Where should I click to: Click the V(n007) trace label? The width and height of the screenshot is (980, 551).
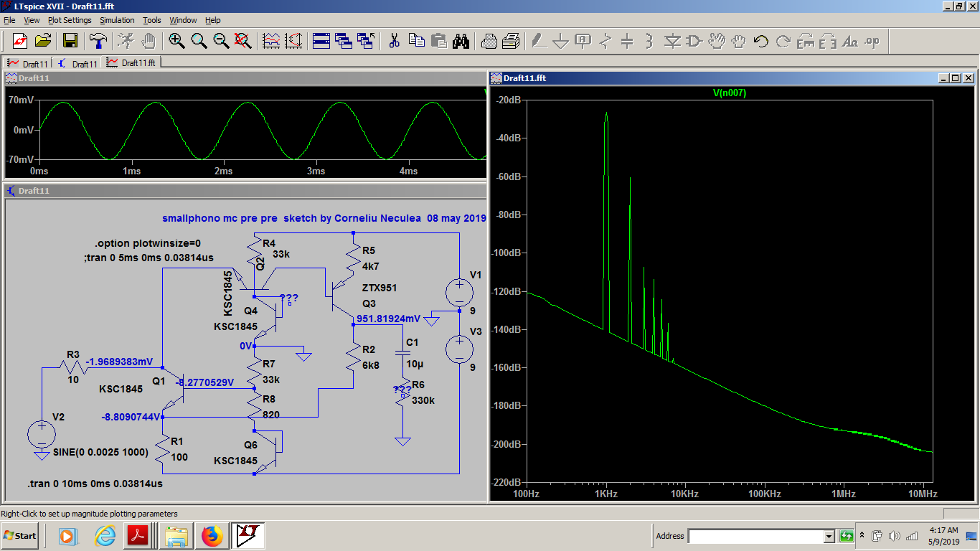[x=730, y=93]
